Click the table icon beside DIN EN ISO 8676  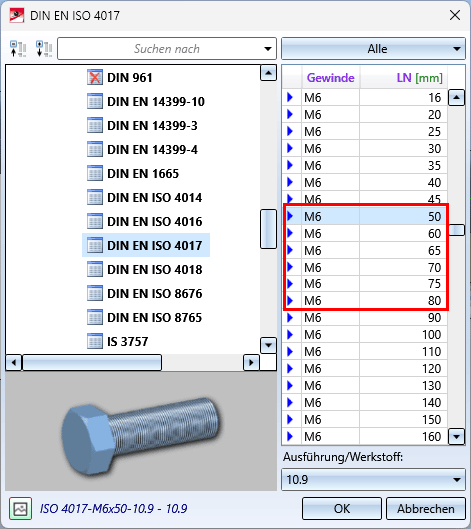(x=95, y=293)
